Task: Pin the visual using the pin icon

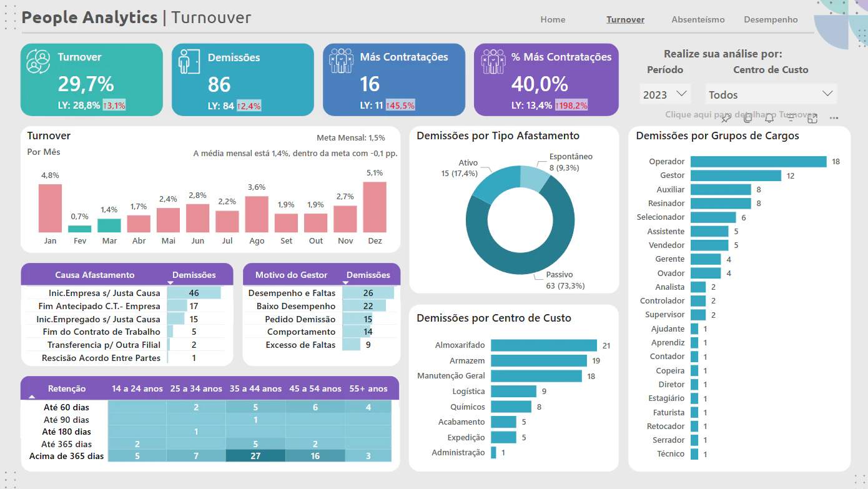Action: 725,118
